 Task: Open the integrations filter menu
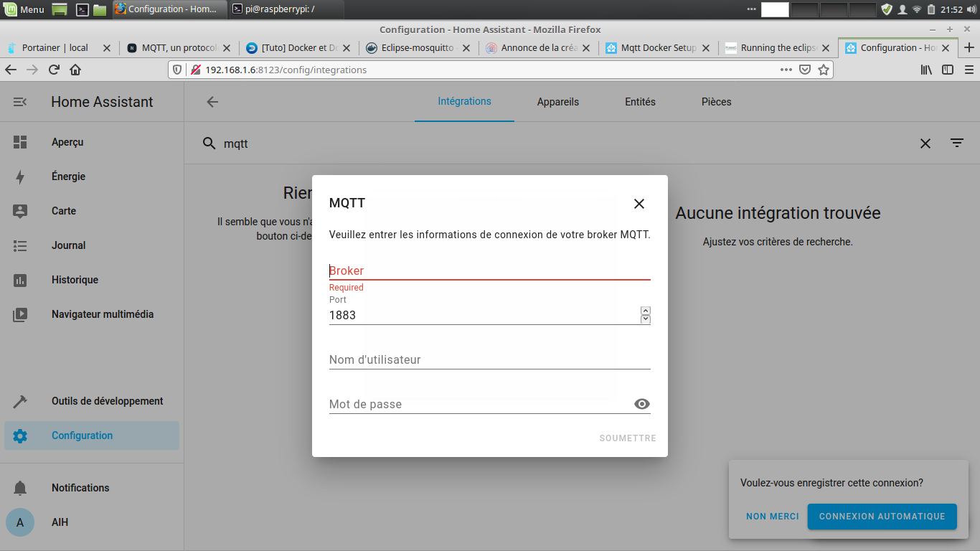point(957,143)
